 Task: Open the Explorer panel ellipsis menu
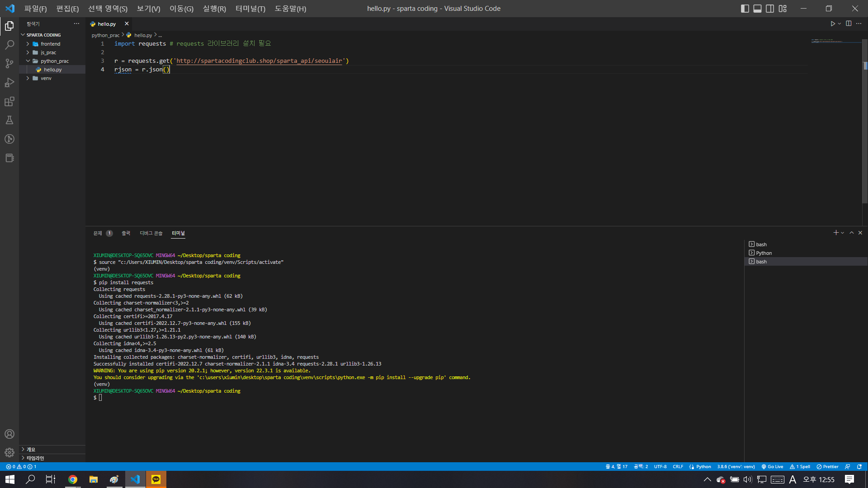pyautogui.click(x=76, y=23)
